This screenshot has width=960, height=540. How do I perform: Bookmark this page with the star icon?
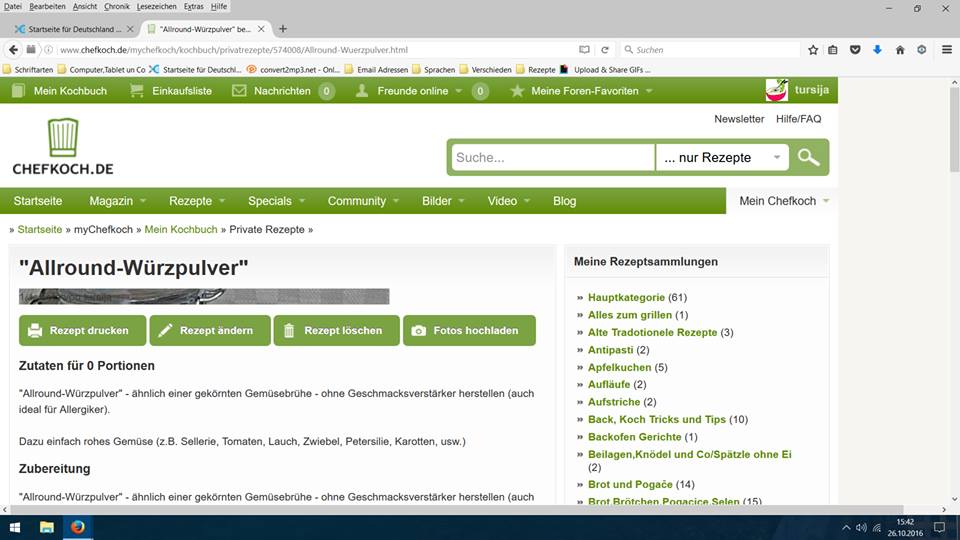pos(811,49)
